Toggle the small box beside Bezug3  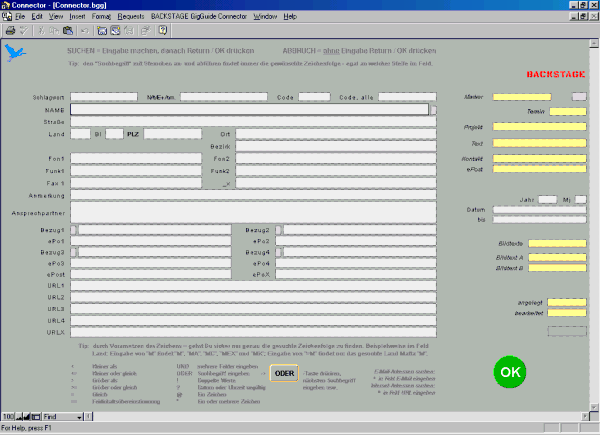pyautogui.click(x=74, y=252)
